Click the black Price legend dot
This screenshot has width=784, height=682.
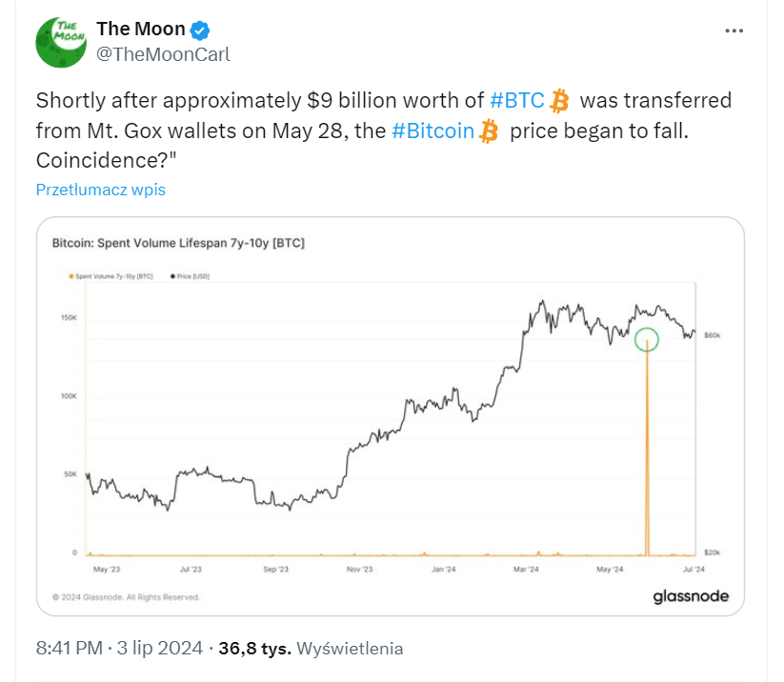171,276
